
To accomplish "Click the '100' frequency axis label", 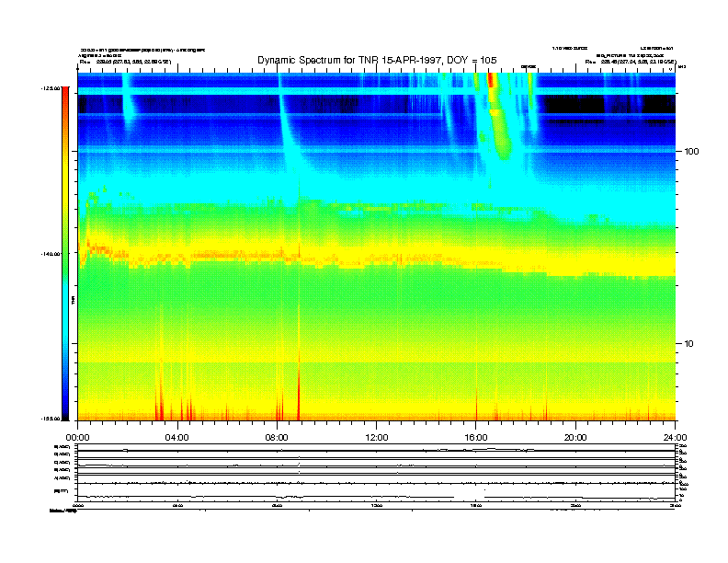I will pos(691,151).
